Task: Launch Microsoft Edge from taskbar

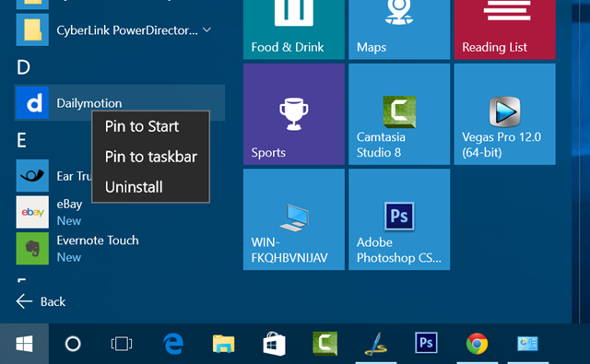Action: coord(173,344)
